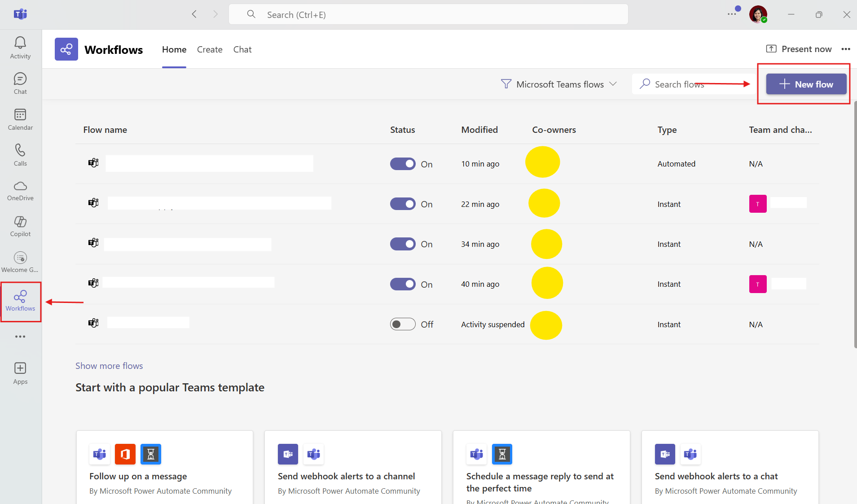Click timer icon on Schedule message template
This screenshot has width=857, height=504.
pos(502,454)
